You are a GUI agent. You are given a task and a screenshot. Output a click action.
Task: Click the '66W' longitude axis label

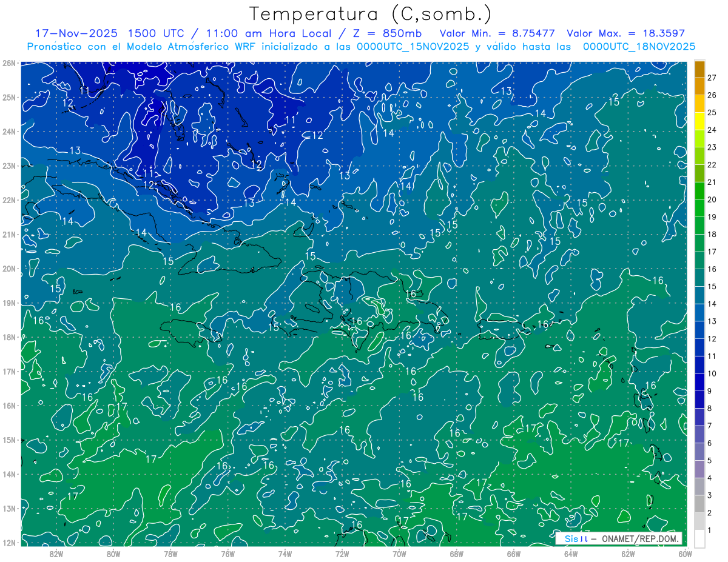coord(514,553)
